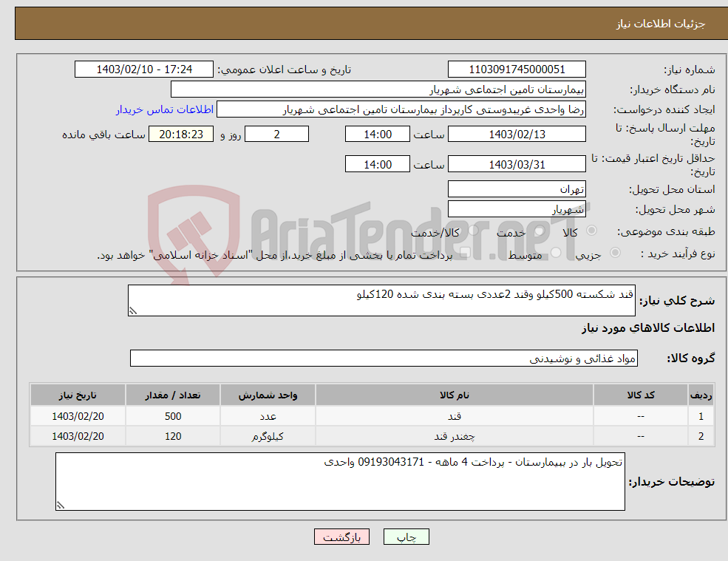
Task: Click the buyer notes text area
Action: pyautogui.click(x=340, y=482)
